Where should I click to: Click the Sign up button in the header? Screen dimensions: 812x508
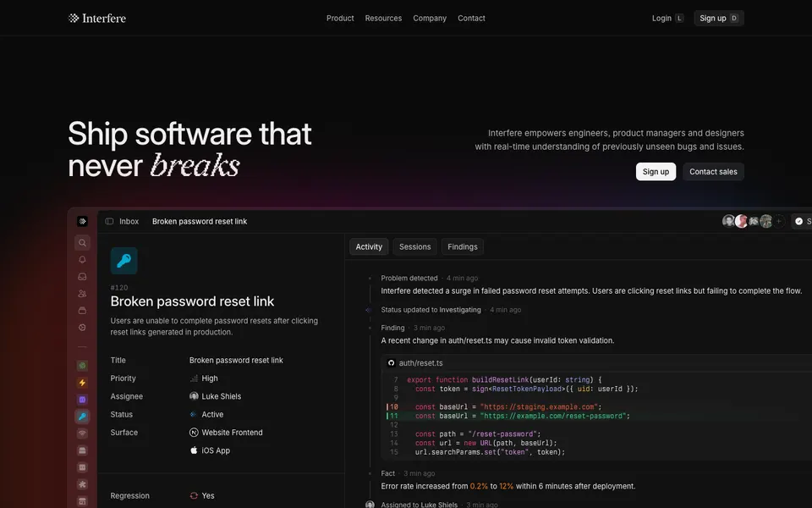coord(719,18)
